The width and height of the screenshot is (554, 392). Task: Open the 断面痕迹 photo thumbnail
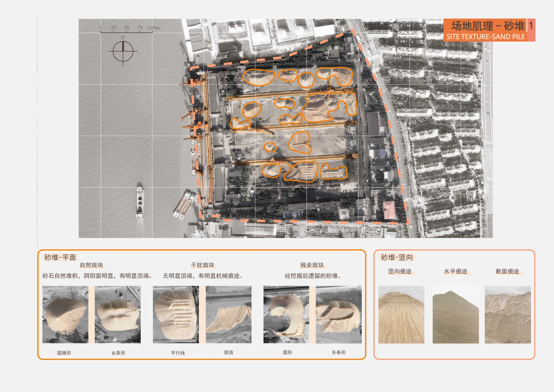tap(508, 315)
